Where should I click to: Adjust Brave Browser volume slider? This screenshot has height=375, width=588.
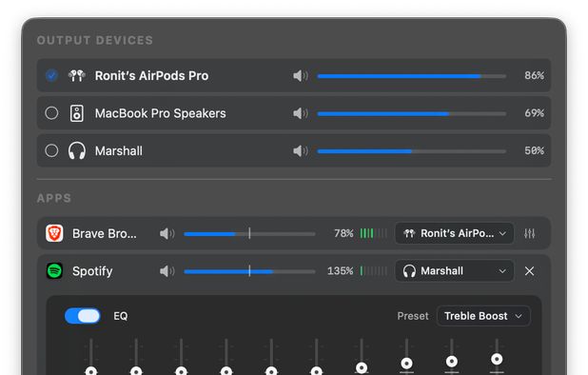point(249,234)
